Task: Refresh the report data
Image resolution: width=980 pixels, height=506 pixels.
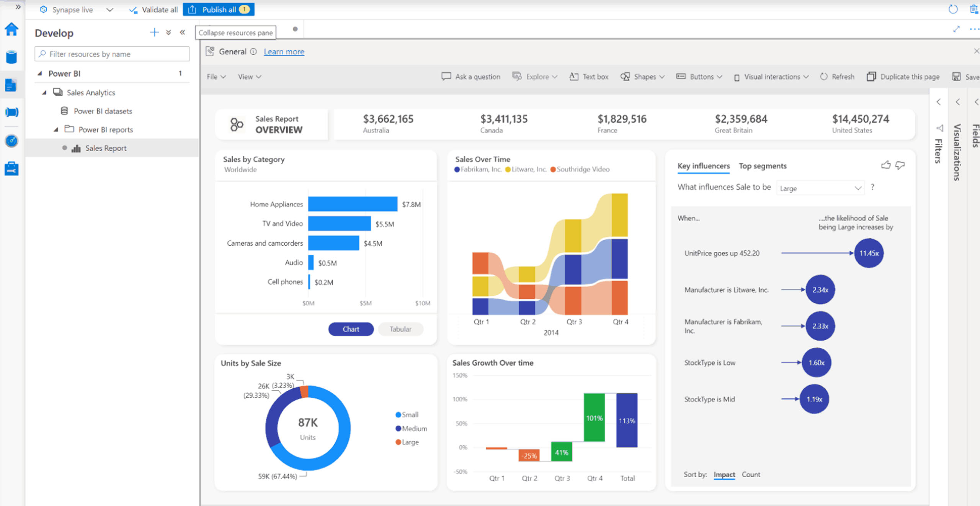Action: click(838, 77)
